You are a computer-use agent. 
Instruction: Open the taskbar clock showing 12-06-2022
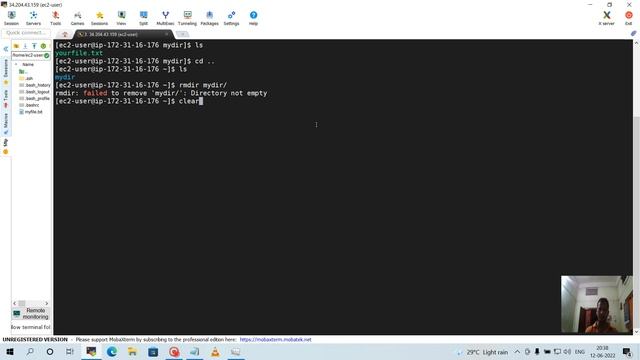[602, 351]
